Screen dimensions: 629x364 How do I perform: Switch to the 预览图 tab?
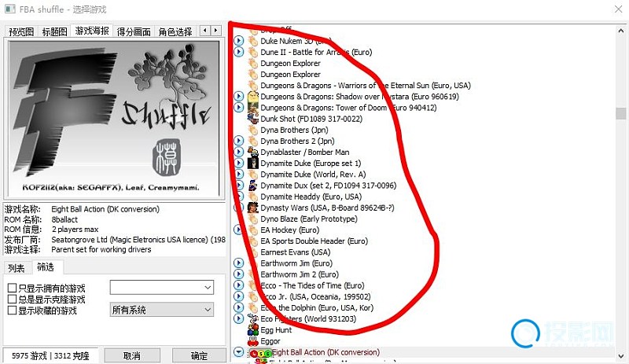[x=21, y=31]
